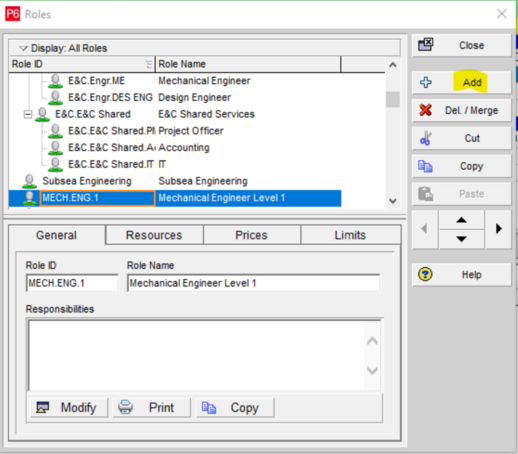
Task: Click Responsibilities box scroll up arrow
Action: click(x=372, y=341)
